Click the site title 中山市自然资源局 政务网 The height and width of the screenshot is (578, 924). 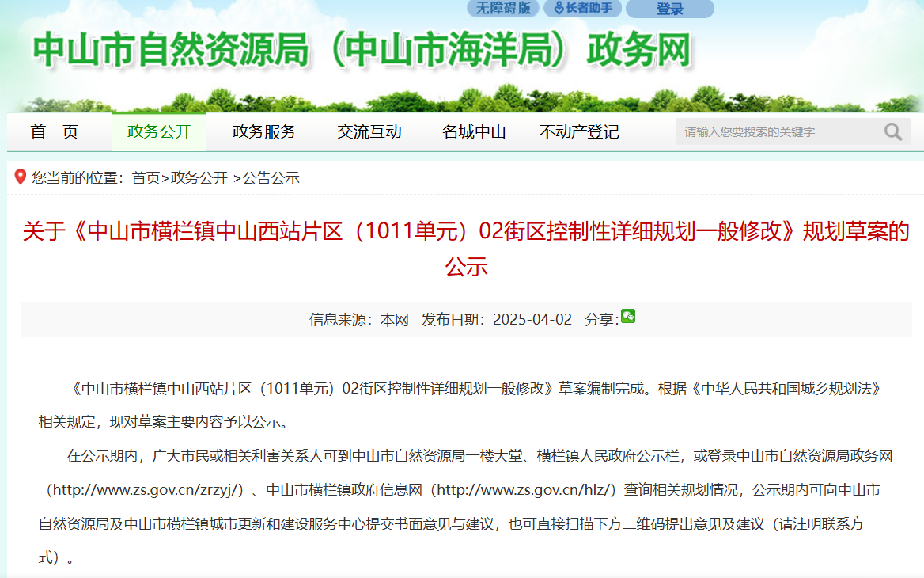362,50
